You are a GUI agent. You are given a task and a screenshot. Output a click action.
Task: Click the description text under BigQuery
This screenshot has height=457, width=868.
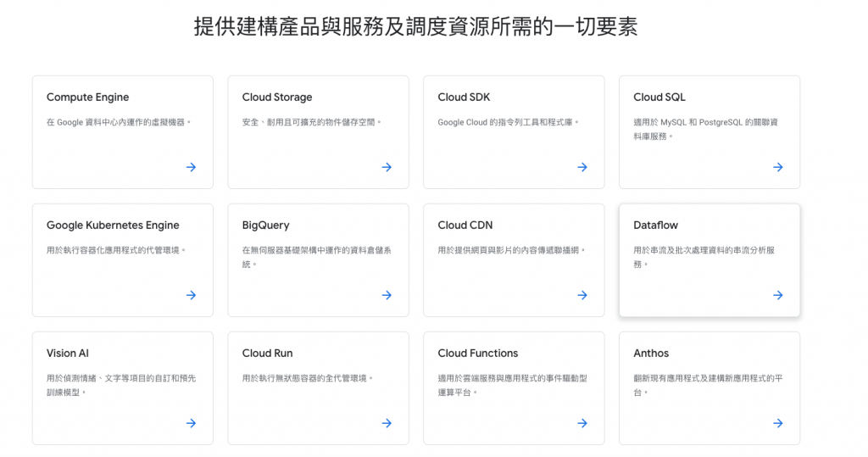tap(317, 258)
